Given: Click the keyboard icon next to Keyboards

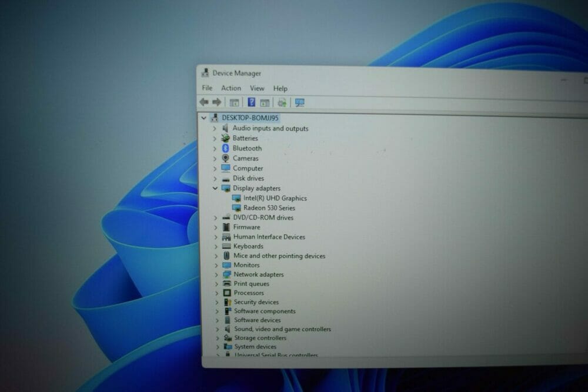Looking at the screenshot, I should point(226,246).
